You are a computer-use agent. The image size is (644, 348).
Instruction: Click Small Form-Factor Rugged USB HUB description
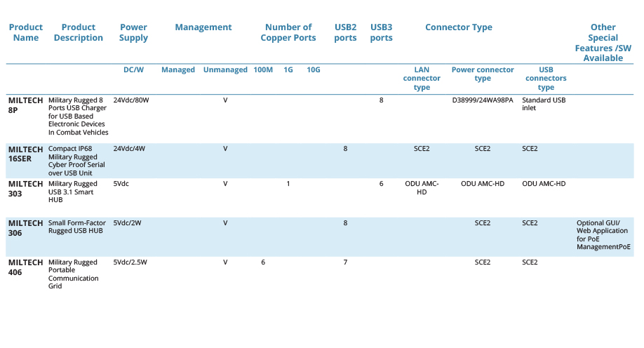tap(76, 227)
